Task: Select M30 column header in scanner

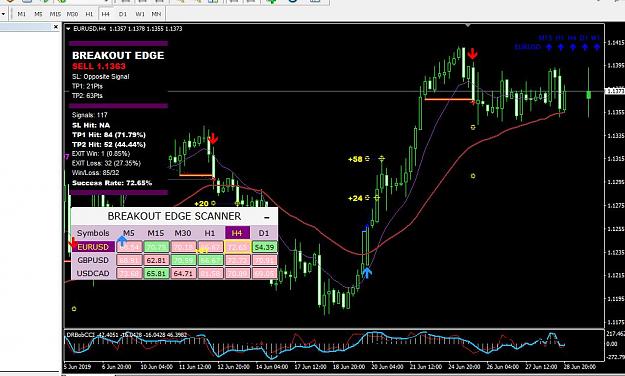Action: [x=183, y=233]
